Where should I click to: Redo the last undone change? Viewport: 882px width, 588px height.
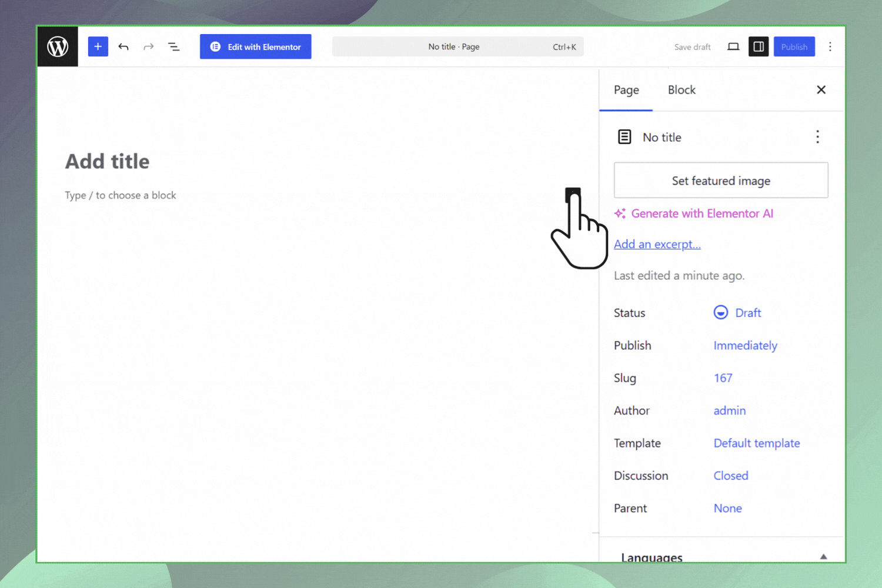[x=149, y=46]
